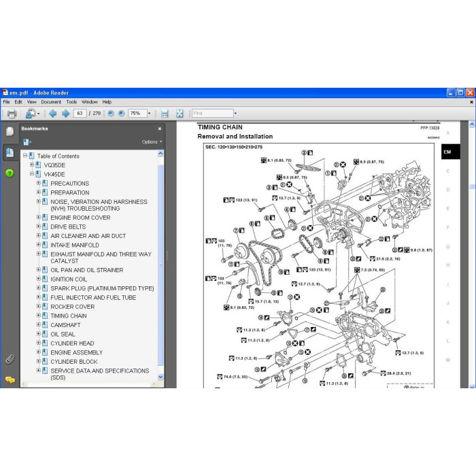
Task: Expand the VQ35DE bookmark node
Action: click(x=32, y=165)
